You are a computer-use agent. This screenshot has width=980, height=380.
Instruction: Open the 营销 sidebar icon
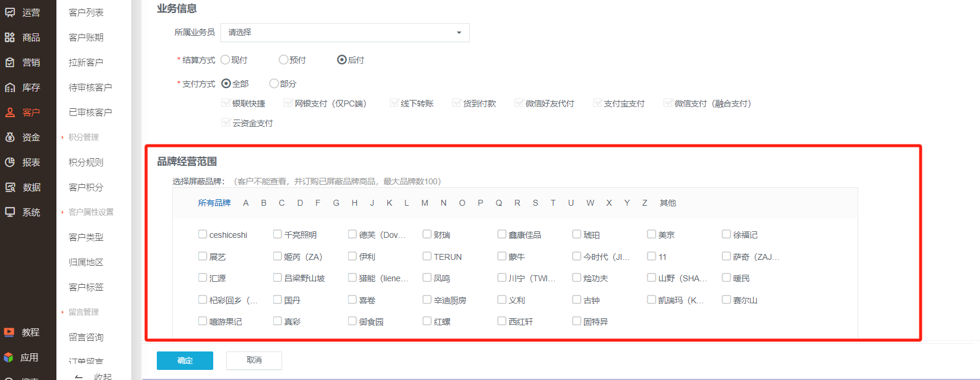pos(10,62)
